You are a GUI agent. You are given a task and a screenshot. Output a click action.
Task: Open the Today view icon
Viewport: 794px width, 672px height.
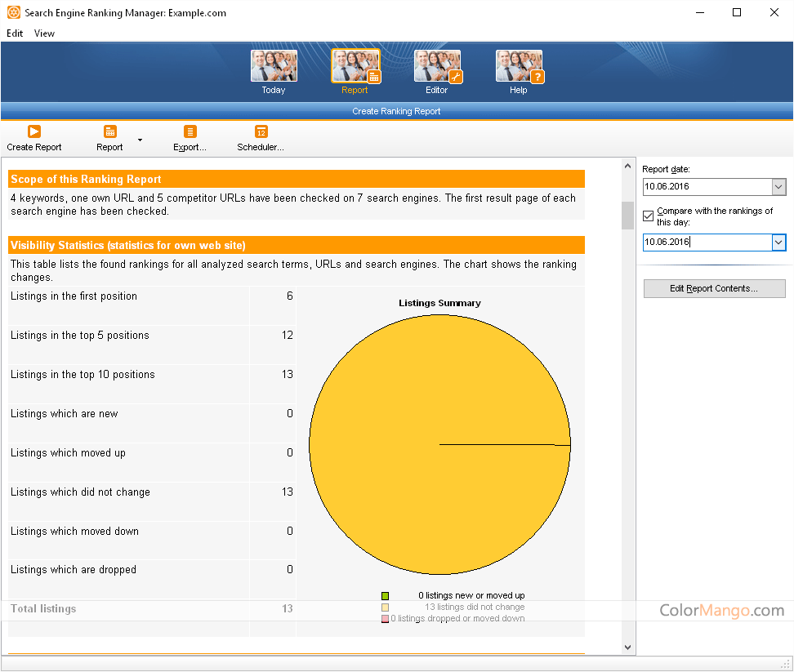pos(274,67)
